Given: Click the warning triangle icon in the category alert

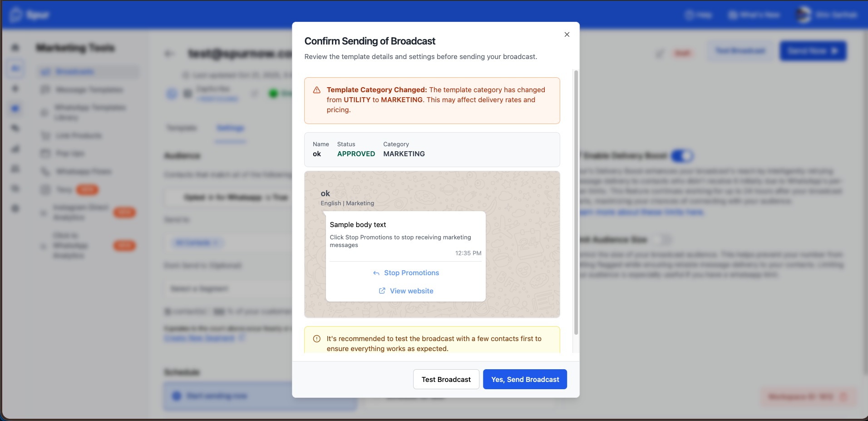Looking at the screenshot, I should point(317,90).
